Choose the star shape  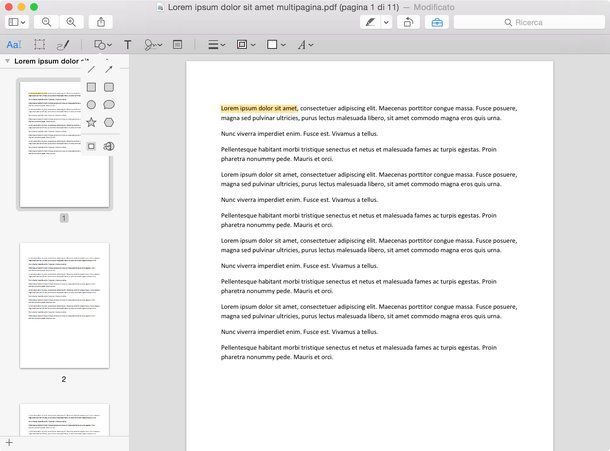(91, 122)
